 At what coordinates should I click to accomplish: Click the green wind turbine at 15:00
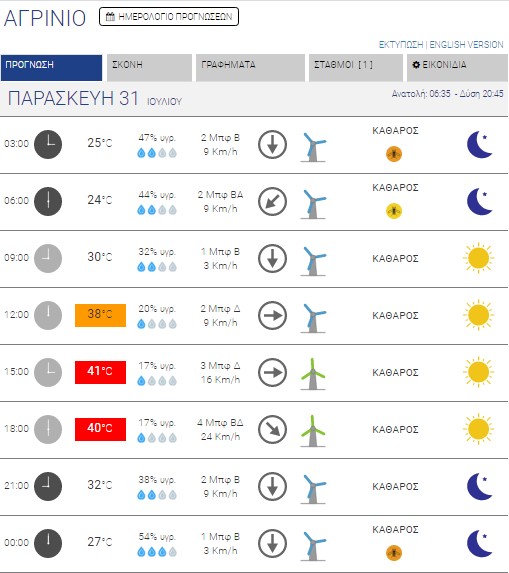313,373
